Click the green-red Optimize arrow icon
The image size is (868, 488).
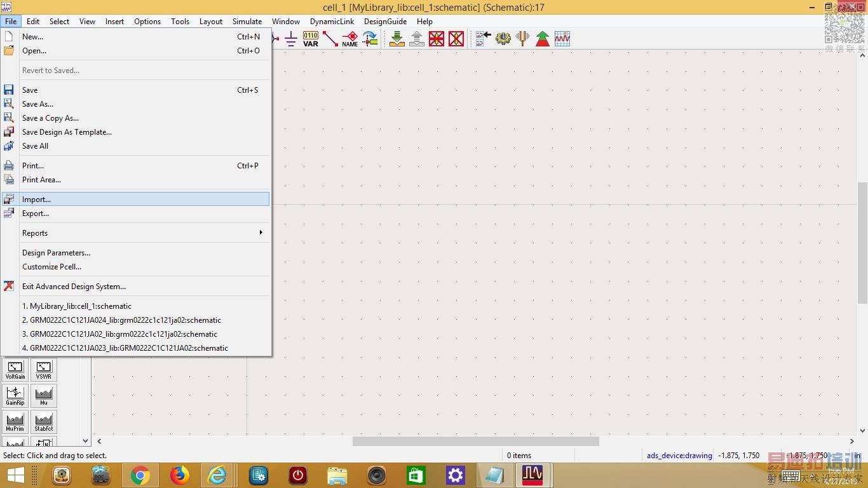543,39
